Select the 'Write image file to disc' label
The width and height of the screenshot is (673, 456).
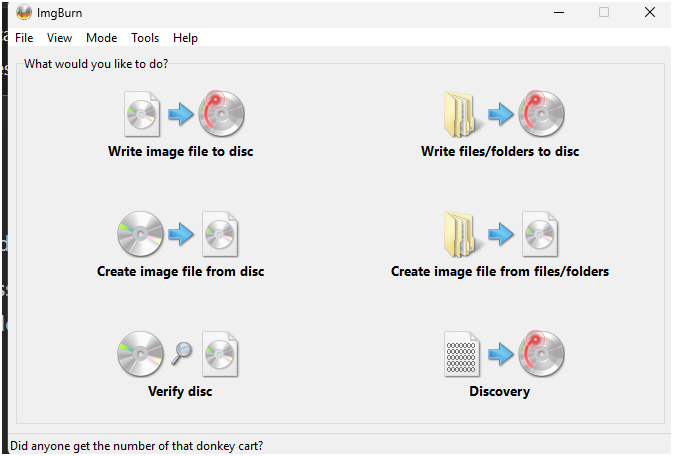(181, 152)
